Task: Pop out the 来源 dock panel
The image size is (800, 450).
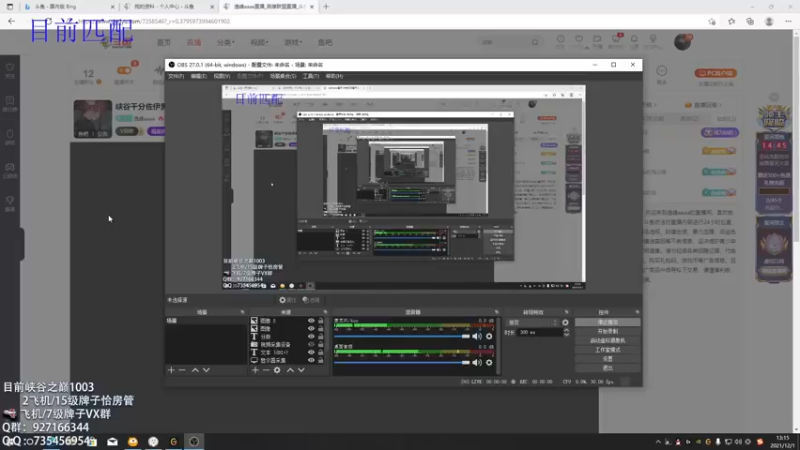Action: click(x=325, y=312)
